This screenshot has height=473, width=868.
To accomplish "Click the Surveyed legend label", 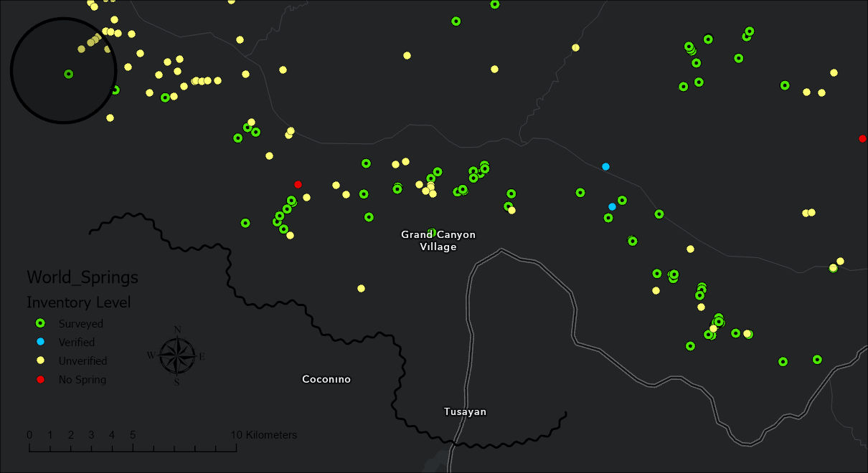I will 81,324.
